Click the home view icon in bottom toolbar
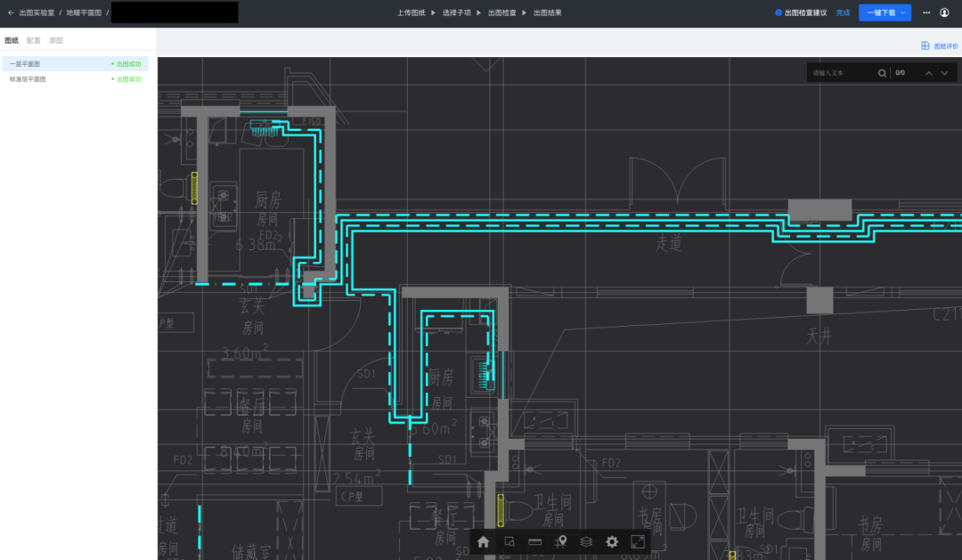The width and height of the screenshot is (962, 560). [484, 541]
